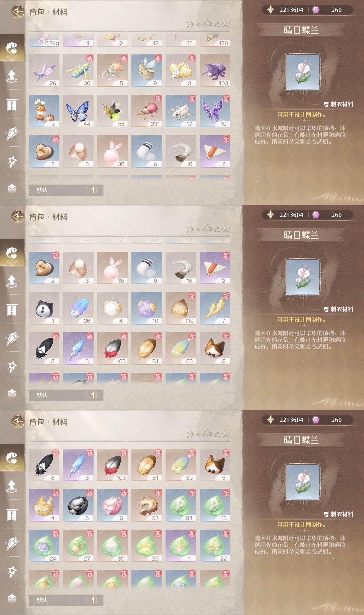Select the firefly item with count 55
Screen dimensions: 364x615
click(x=112, y=111)
